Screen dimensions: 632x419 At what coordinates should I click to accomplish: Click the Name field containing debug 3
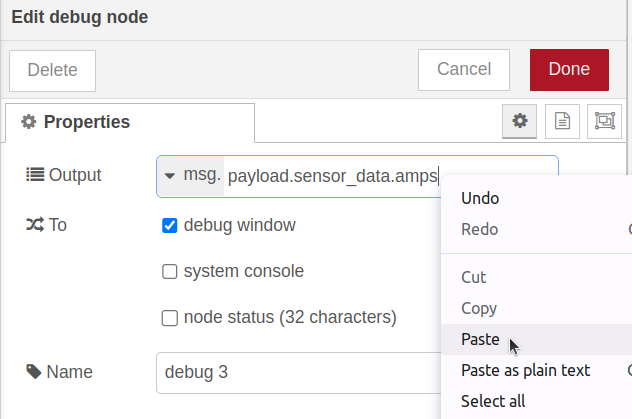click(298, 373)
